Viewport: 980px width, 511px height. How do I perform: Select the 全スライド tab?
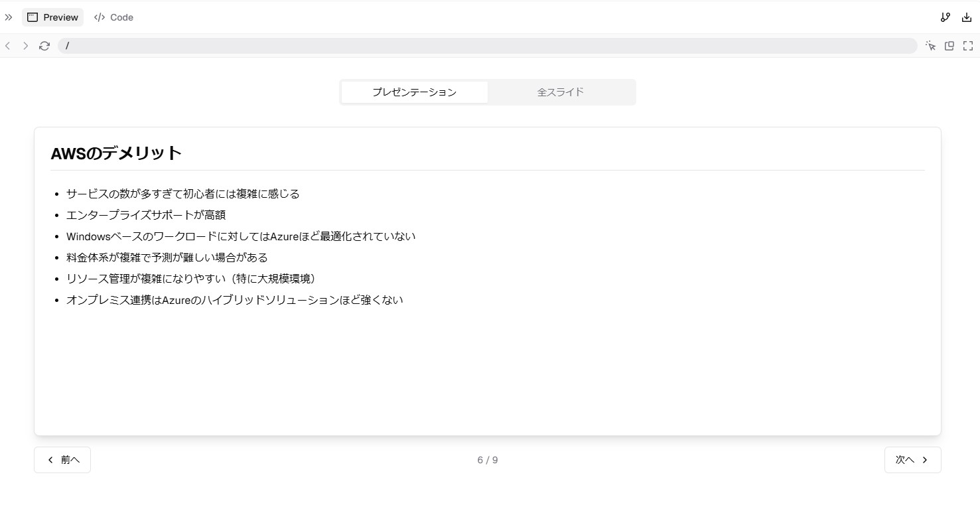click(561, 92)
